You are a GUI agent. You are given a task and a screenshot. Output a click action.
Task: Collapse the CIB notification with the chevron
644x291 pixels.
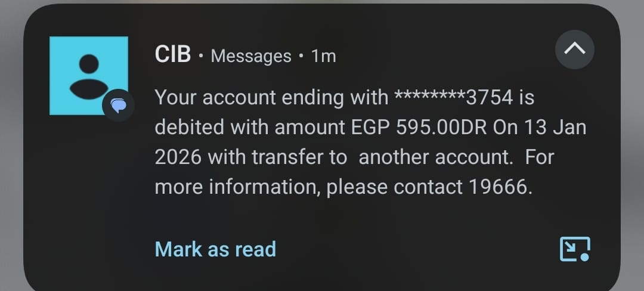pyautogui.click(x=574, y=50)
